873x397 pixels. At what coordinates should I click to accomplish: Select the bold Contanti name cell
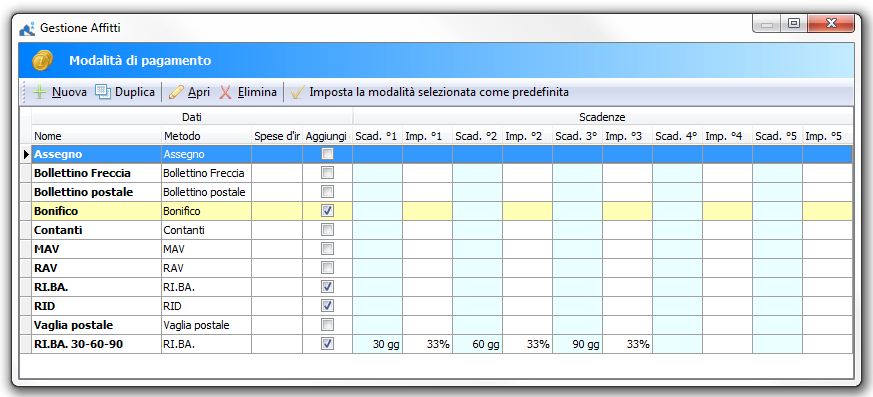pyautogui.click(x=96, y=230)
